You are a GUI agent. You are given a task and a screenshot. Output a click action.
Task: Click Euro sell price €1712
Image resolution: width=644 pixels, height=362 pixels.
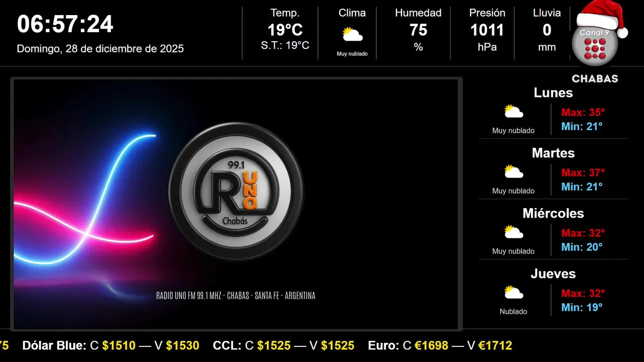click(495, 345)
